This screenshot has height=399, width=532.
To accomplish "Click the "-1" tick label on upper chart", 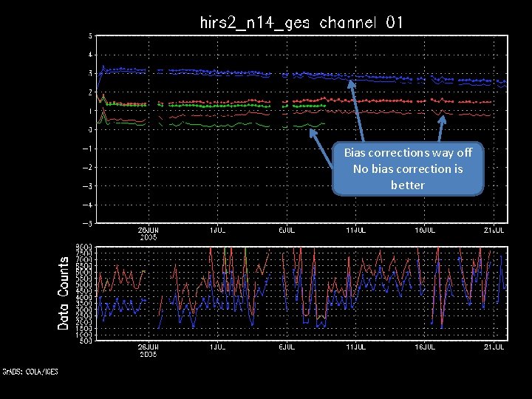I will 88,149.
